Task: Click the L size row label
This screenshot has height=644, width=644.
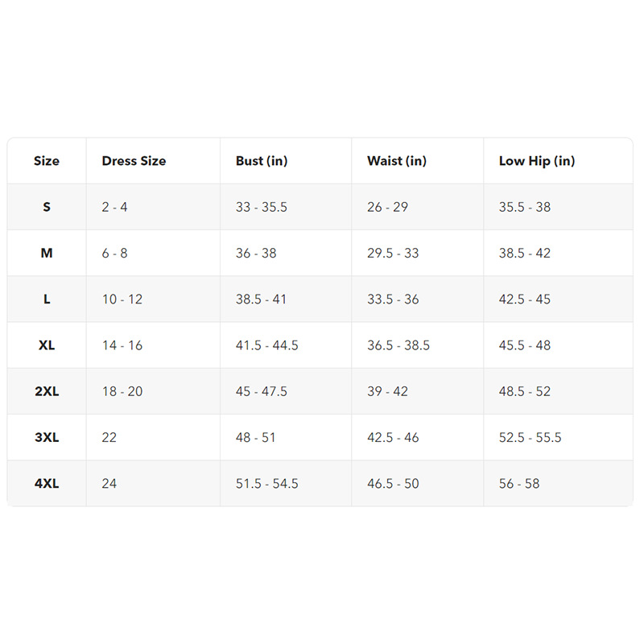Action: click(47, 299)
